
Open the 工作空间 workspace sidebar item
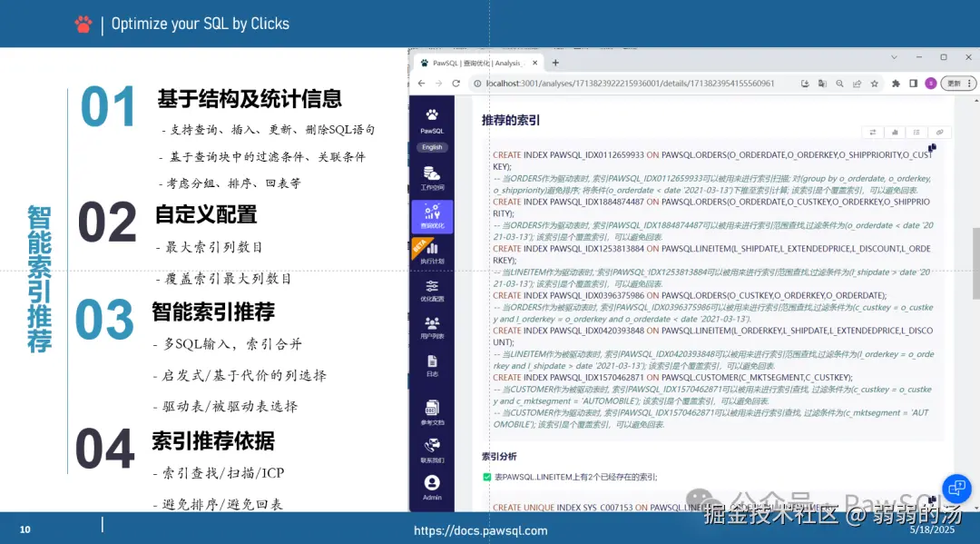point(432,178)
